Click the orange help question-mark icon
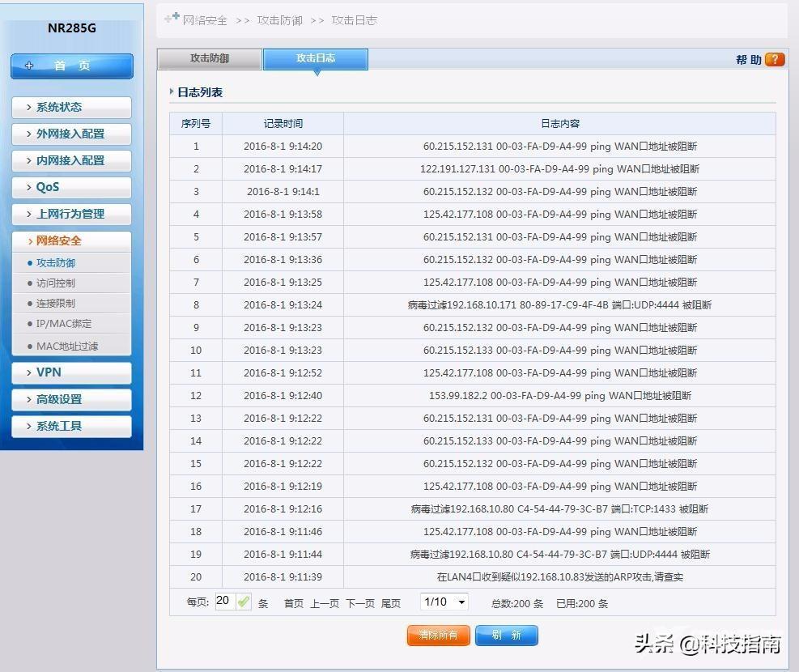799x672 pixels. [x=775, y=60]
